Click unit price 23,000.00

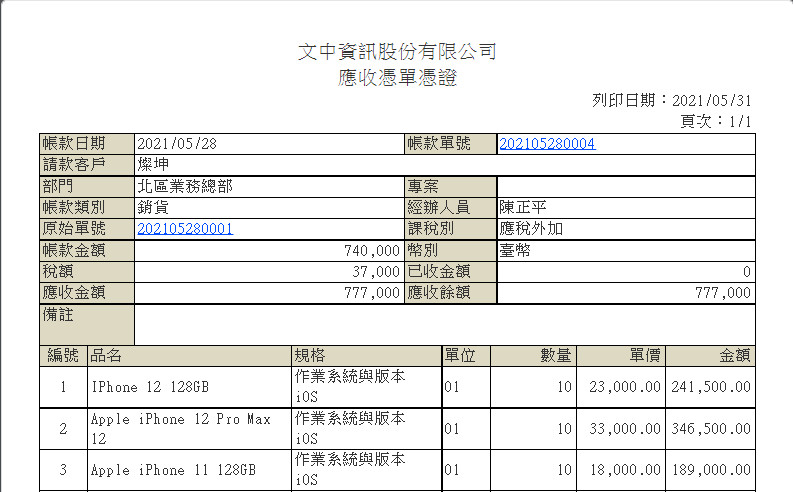pos(625,387)
